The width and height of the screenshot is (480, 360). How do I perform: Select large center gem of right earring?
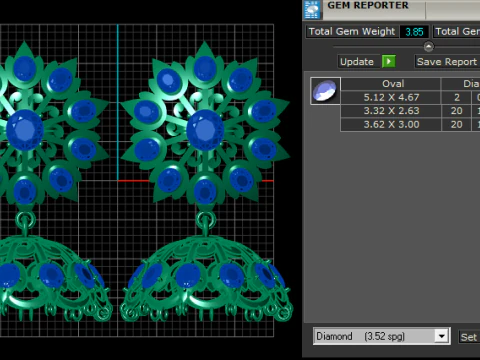point(205,130)
